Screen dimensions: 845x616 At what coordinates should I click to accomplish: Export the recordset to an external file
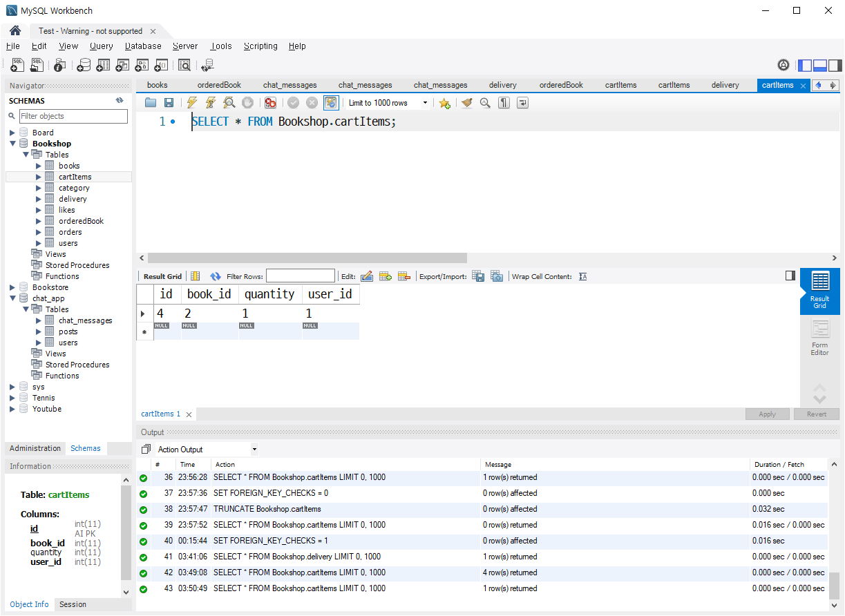click(x=478, y=276)
